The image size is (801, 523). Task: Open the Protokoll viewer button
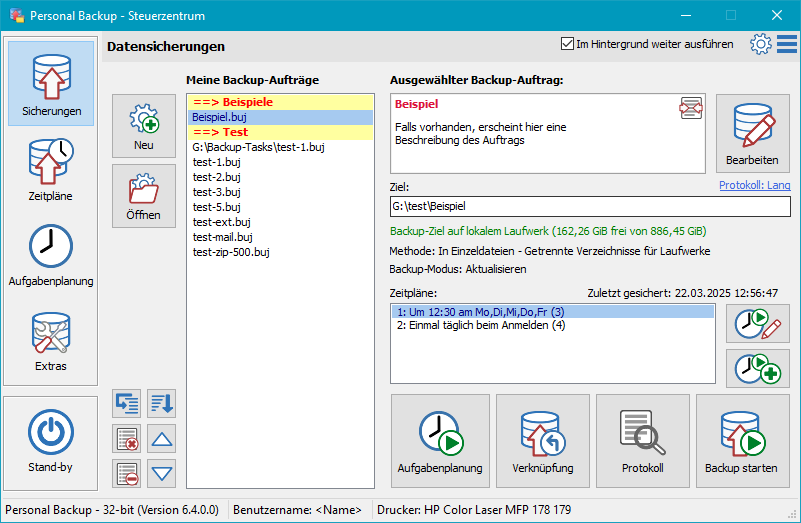coord(643,441)
